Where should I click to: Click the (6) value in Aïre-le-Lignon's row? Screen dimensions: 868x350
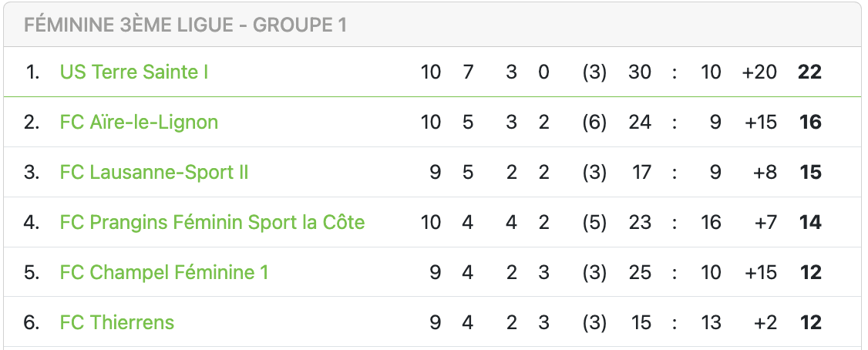click(594, 123)
